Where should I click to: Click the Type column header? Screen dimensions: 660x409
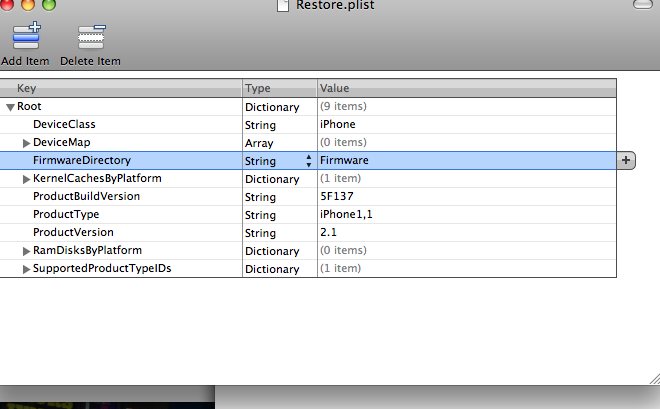click(280, 88)
